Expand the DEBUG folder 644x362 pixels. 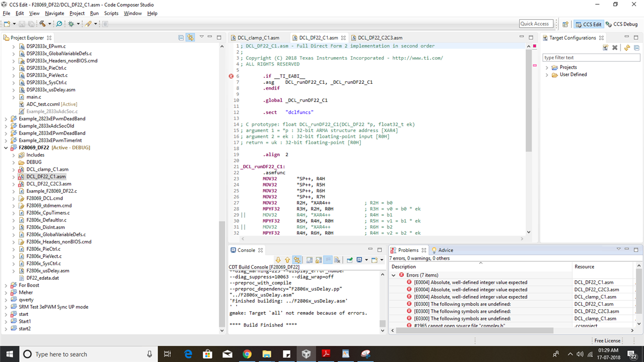14,162
